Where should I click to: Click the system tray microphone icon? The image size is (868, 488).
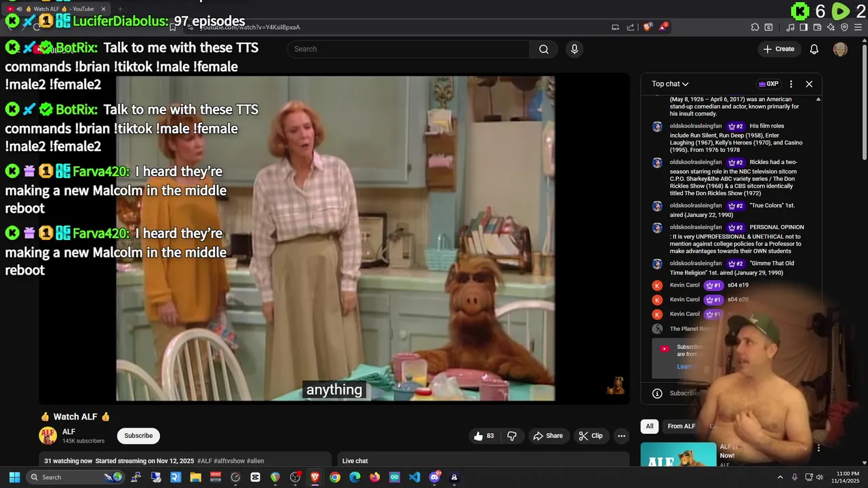click(795, 477)
